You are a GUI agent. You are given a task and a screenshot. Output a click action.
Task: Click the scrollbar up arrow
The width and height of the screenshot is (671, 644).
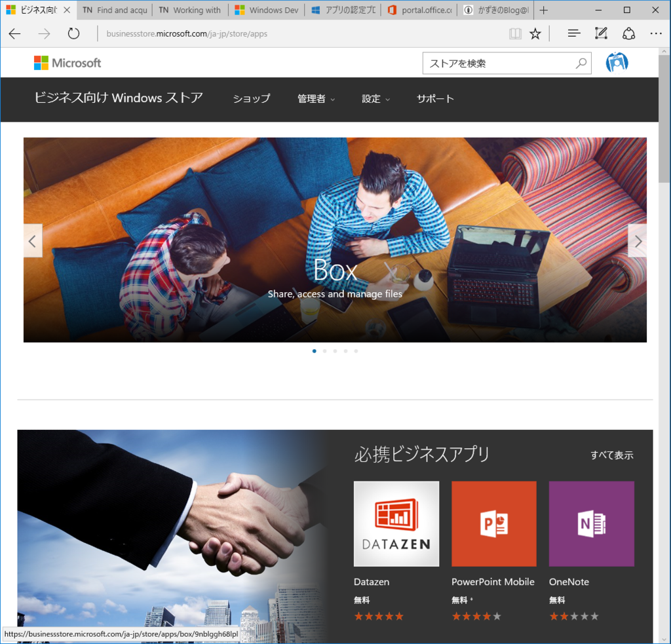tap(664, 51)
